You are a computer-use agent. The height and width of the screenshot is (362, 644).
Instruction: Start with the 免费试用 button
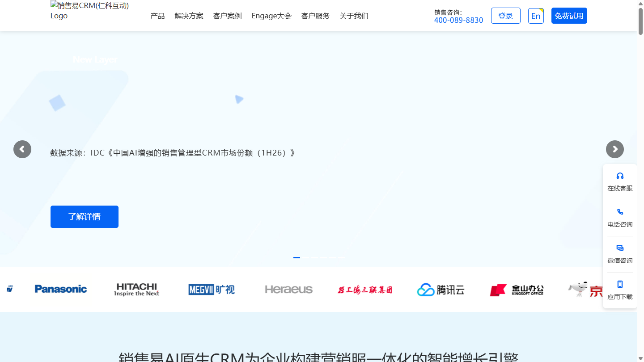(569, 16)
